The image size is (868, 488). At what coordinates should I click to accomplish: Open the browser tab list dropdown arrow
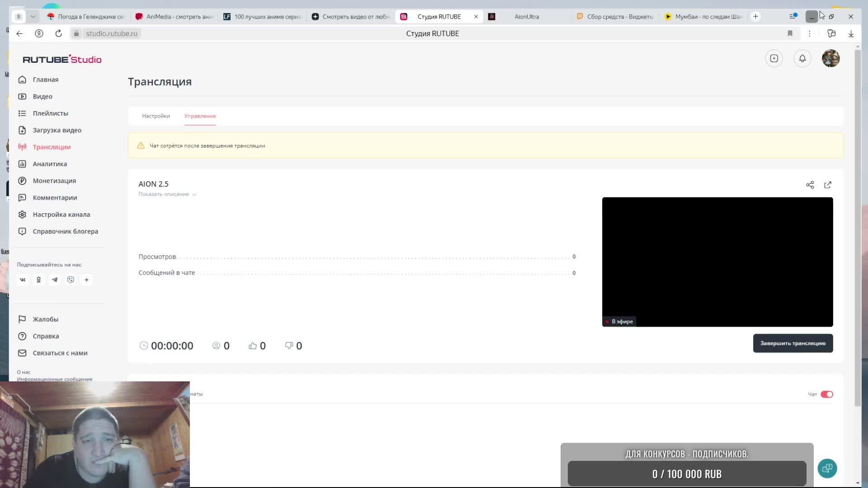pyautogui.click(x=33, y=17)
